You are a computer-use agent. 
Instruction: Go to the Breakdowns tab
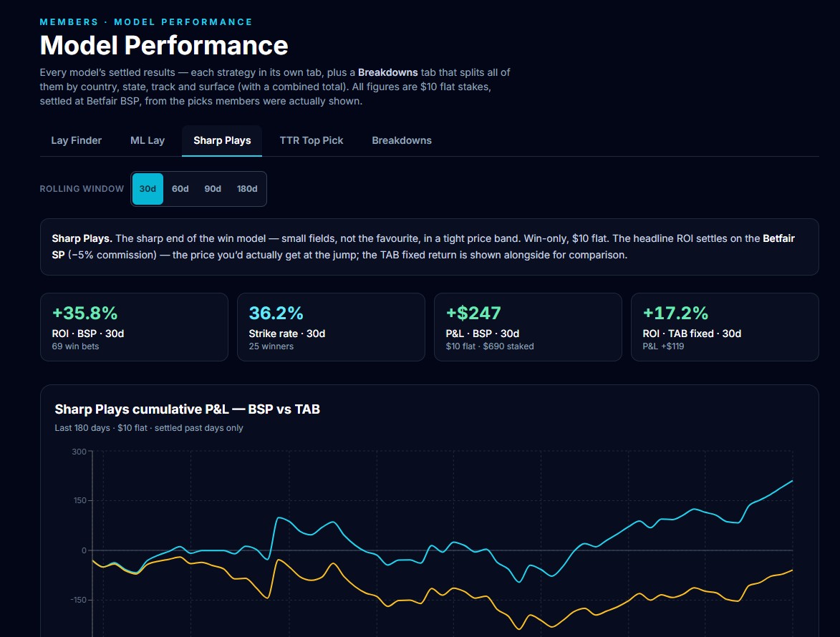(402, 140)
